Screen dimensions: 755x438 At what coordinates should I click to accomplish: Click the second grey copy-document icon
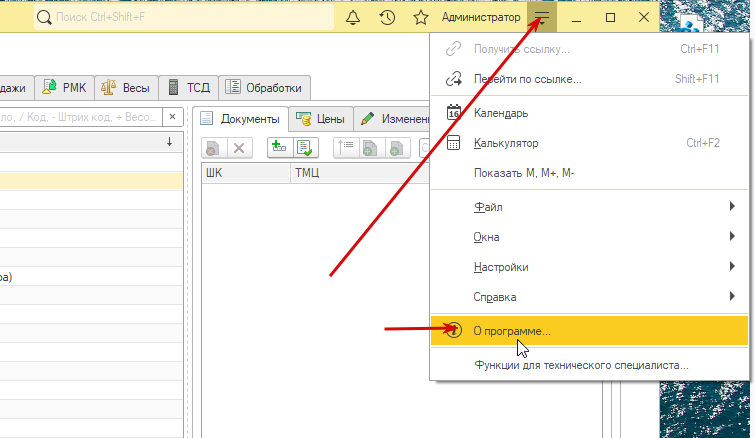[396, 148]
